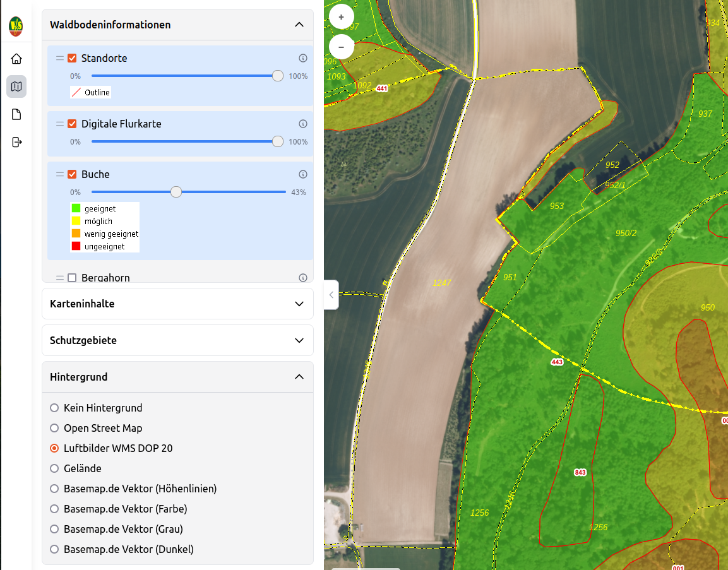Collapse the Waldbodeninformationen section
Viewport: 728px width, 570px height.
[299, 25]
